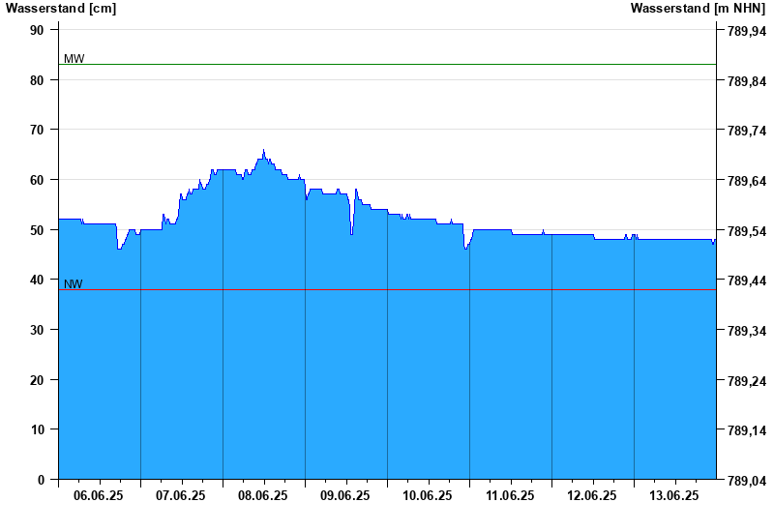Click the 789,04 value on the right axis

[746, 481]
